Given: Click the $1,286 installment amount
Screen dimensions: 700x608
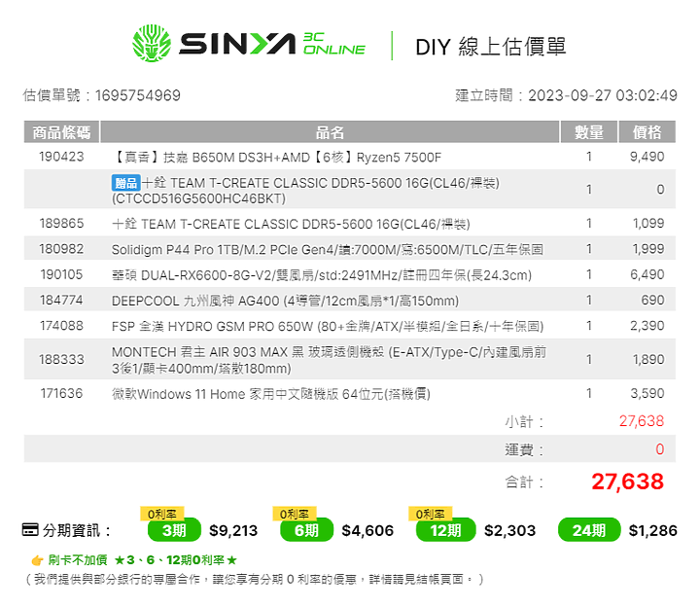Looking at the screenshot, I should point(653,530).
